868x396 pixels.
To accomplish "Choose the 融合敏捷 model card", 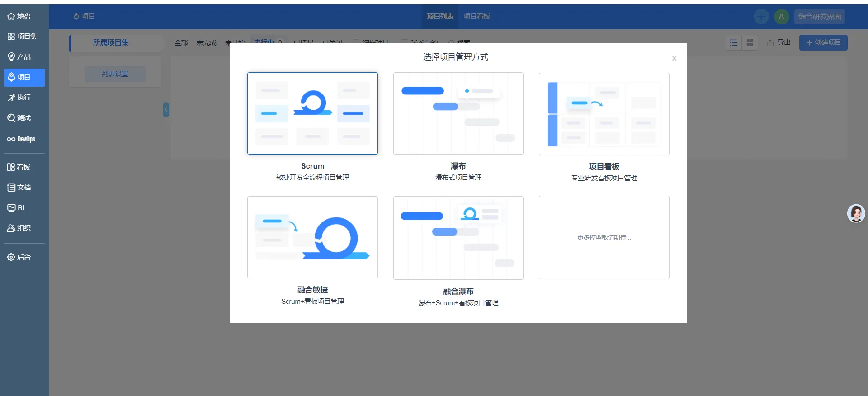I will (312, 237).
